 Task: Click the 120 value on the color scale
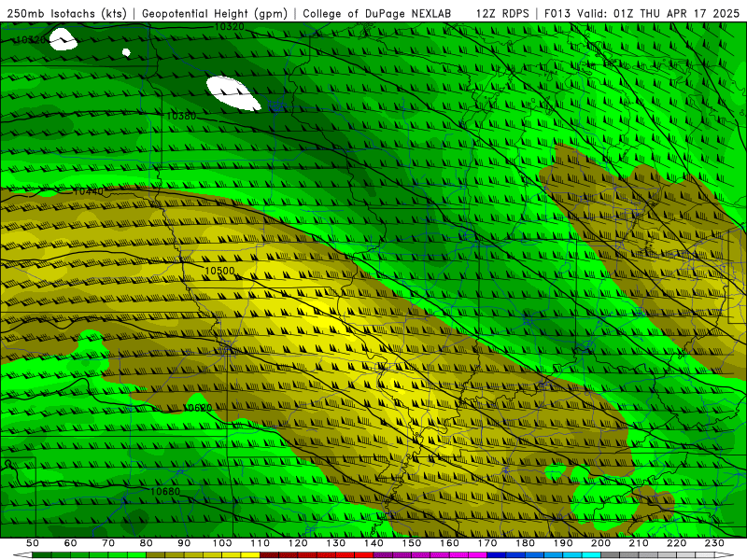click(298, 543)
